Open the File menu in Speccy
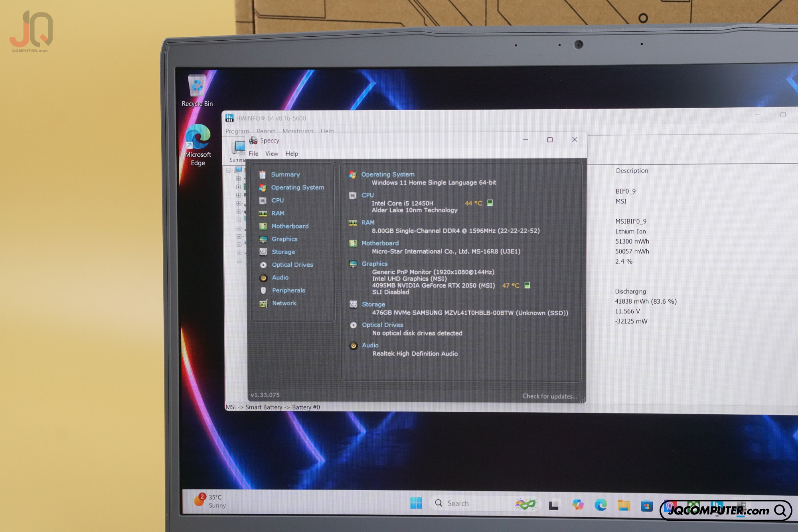798x532 pixels. tap(253, 154)
